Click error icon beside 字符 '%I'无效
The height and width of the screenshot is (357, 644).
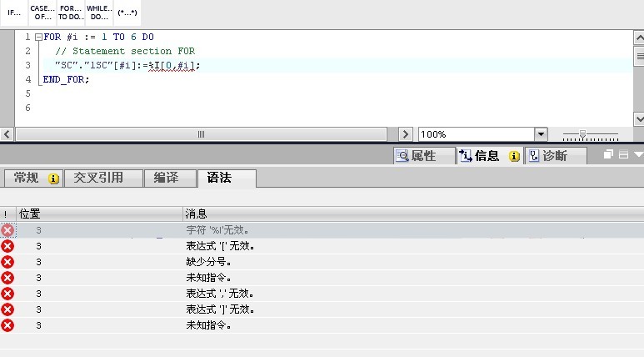pyautogui.click(x=7, y=230)
